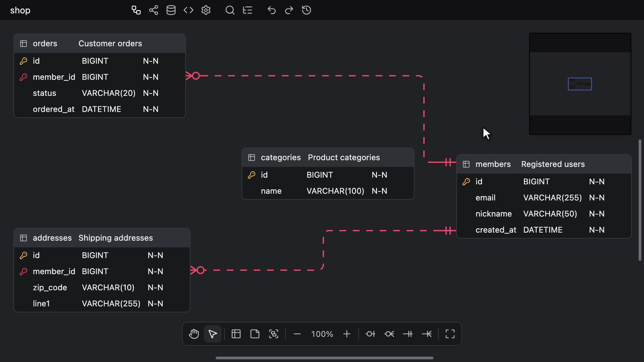The height and width of the screenshot is (362, 644).
Task: Open the code view brackets icon
Action: 189,10
